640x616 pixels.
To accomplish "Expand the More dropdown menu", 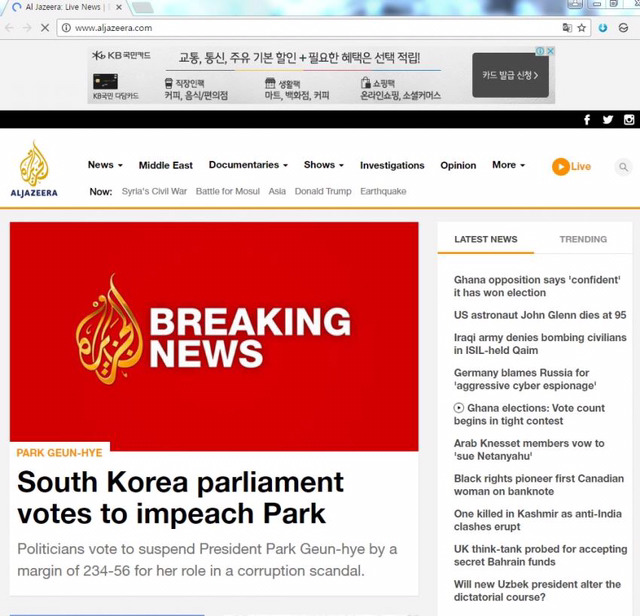I will click(x=508, y=165).
